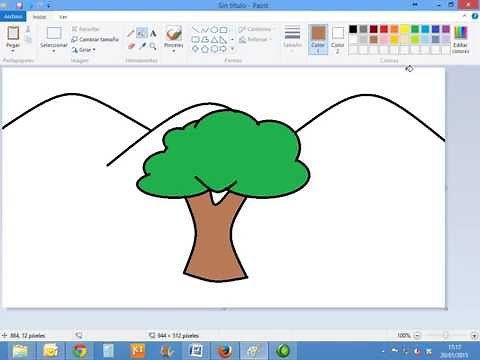Select the Color 1 button
This screenshot has width=480, height=360.
coord(318,39)
